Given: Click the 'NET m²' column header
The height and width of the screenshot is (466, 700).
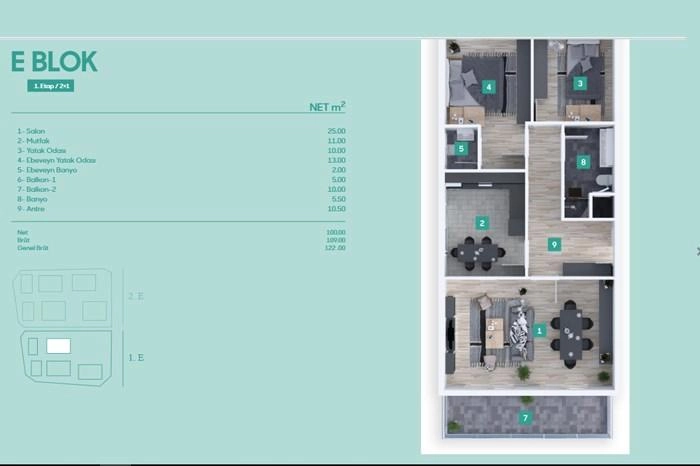Looking at the screenshot, I should coord(327,107).
